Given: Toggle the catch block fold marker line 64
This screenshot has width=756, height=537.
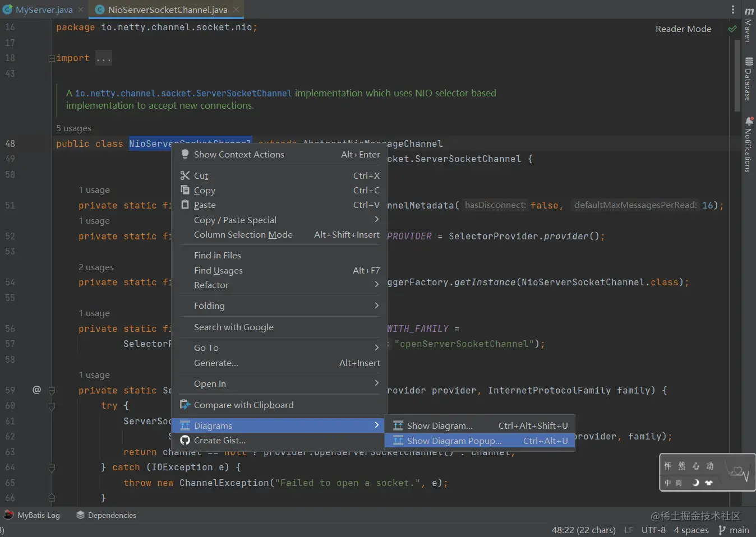Looking at the screenshot, I should [x=52, y=467].
